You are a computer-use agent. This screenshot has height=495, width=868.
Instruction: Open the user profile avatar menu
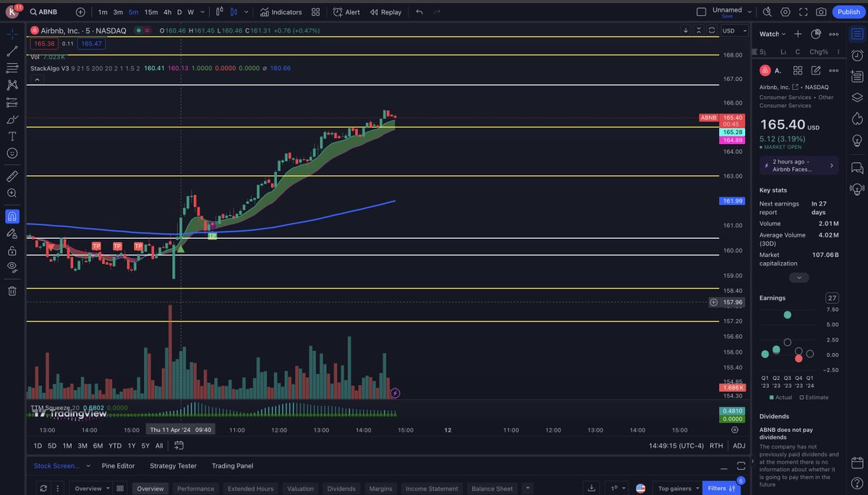pos(12,12)
